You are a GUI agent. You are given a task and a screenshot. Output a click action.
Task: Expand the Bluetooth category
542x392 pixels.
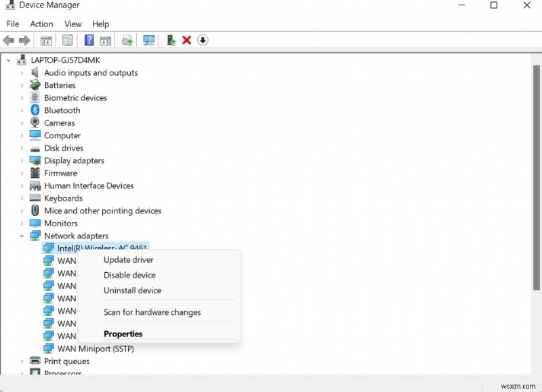click(x=22, y=110)
